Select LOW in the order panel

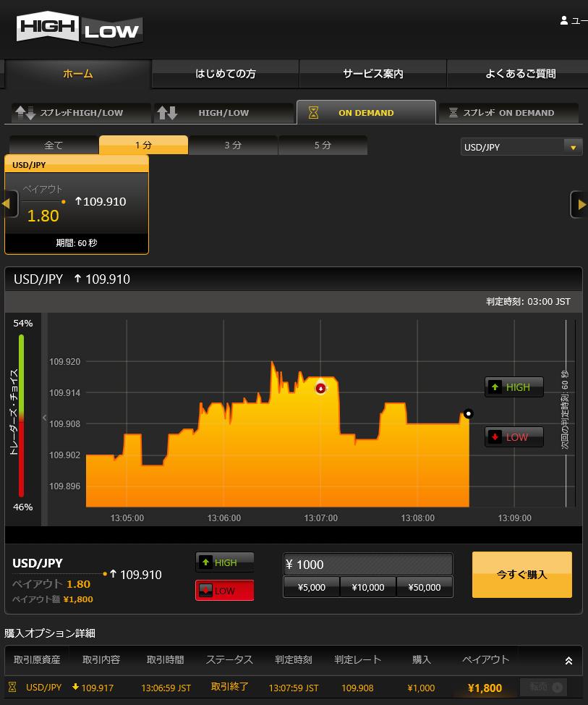click(225, 591)
